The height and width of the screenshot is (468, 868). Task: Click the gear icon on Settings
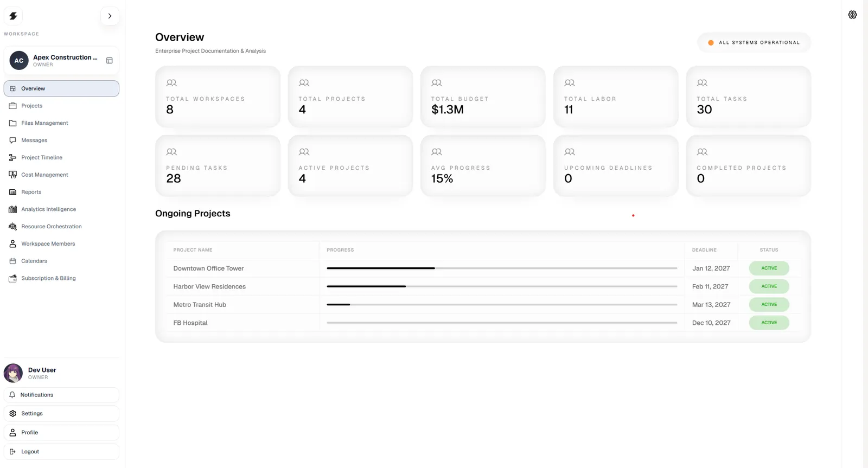point(12,413)
